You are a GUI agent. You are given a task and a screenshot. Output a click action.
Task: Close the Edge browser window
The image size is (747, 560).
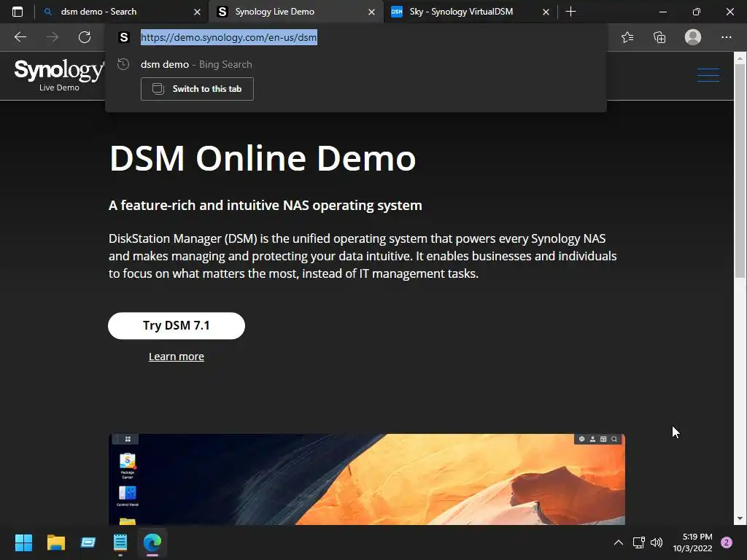729,12
